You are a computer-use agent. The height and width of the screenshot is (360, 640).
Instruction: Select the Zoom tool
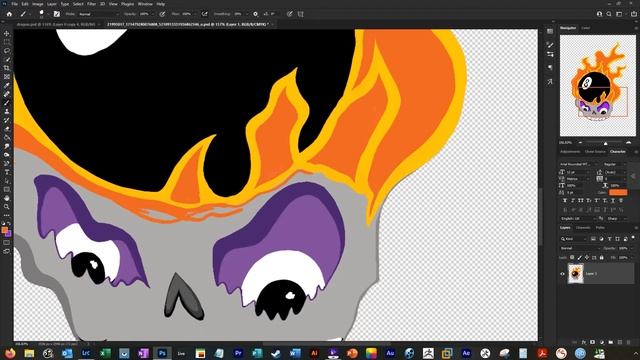point(7,207)
